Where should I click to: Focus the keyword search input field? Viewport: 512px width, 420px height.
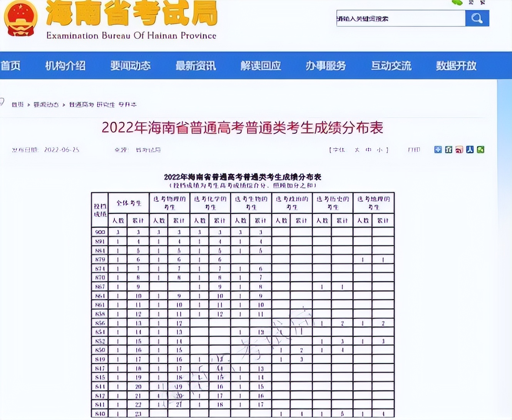[x=401, y=18]
